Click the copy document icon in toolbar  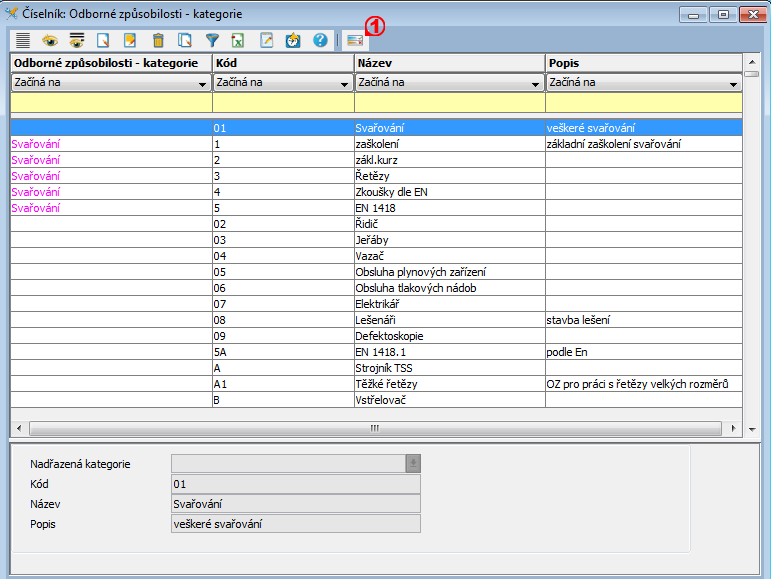(x=184, y=41)
